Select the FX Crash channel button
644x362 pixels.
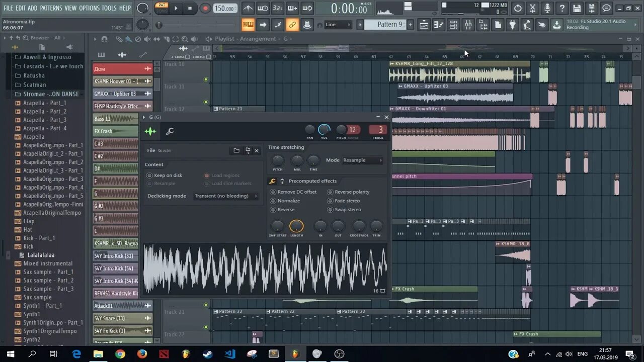point(115,131)
